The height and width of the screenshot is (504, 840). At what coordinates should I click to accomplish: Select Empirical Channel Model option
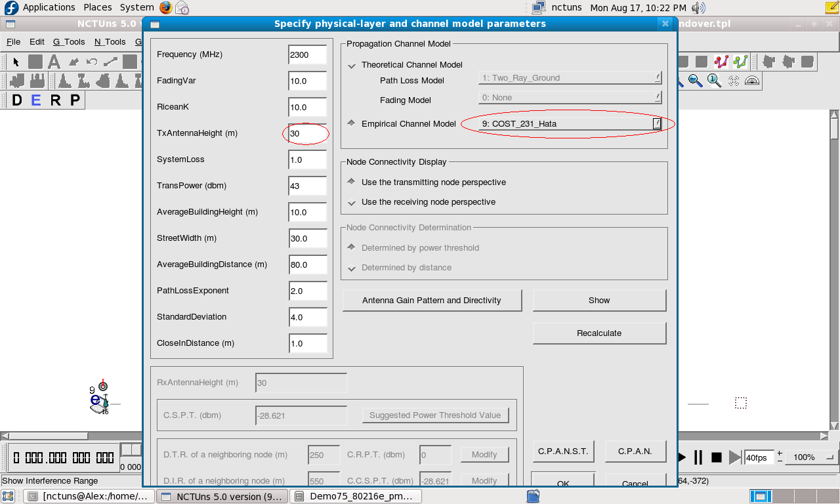352,123
